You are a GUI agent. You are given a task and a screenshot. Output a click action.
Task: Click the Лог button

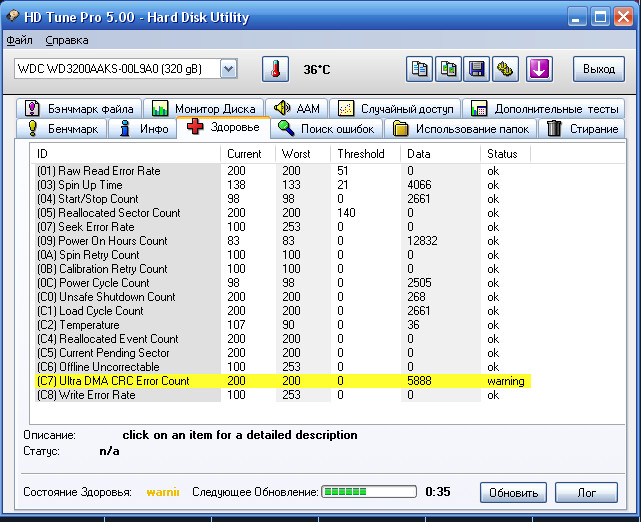point(586,493)
